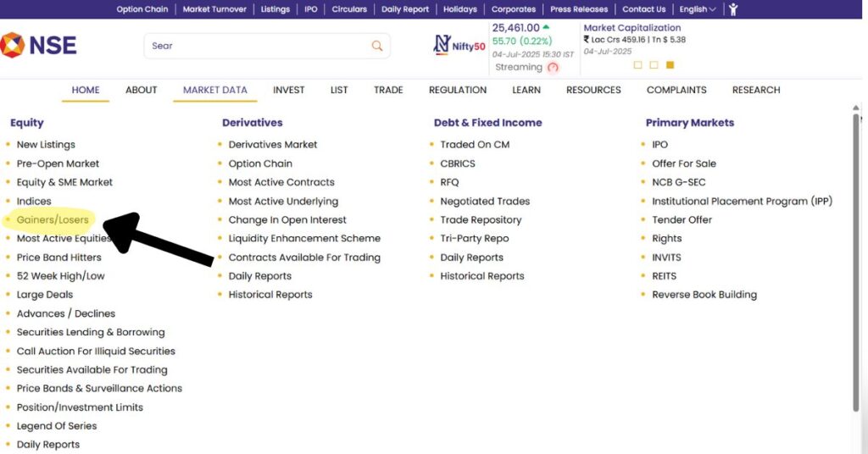Click the NSE logo

(38, 46)
